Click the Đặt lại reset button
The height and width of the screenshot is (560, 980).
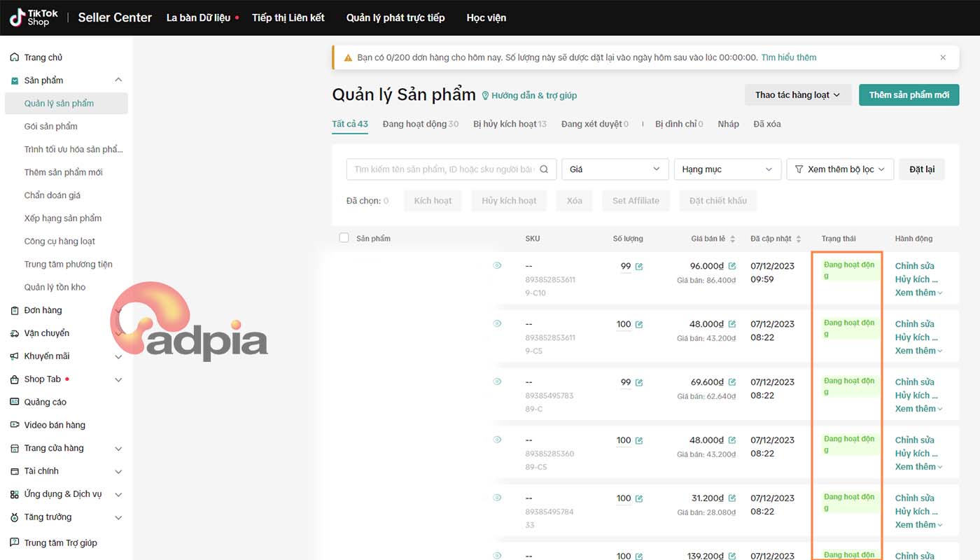click(x=922, y=169)
